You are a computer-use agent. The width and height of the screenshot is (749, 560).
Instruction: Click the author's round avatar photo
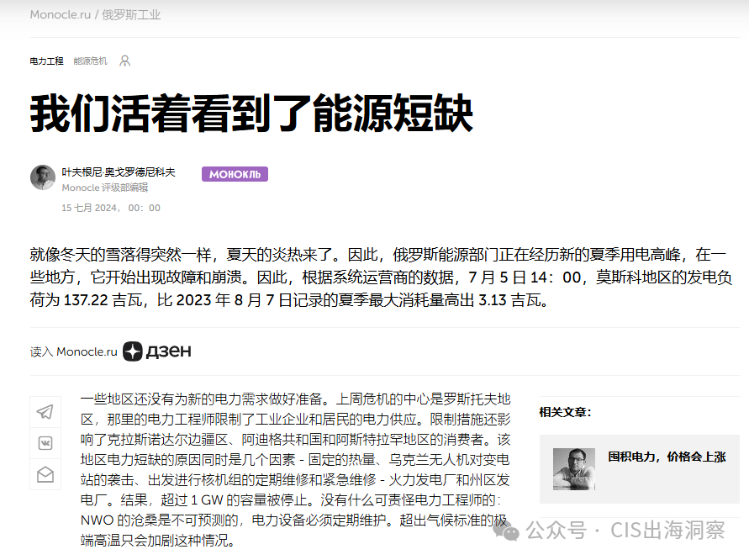[x=43, y=177]
